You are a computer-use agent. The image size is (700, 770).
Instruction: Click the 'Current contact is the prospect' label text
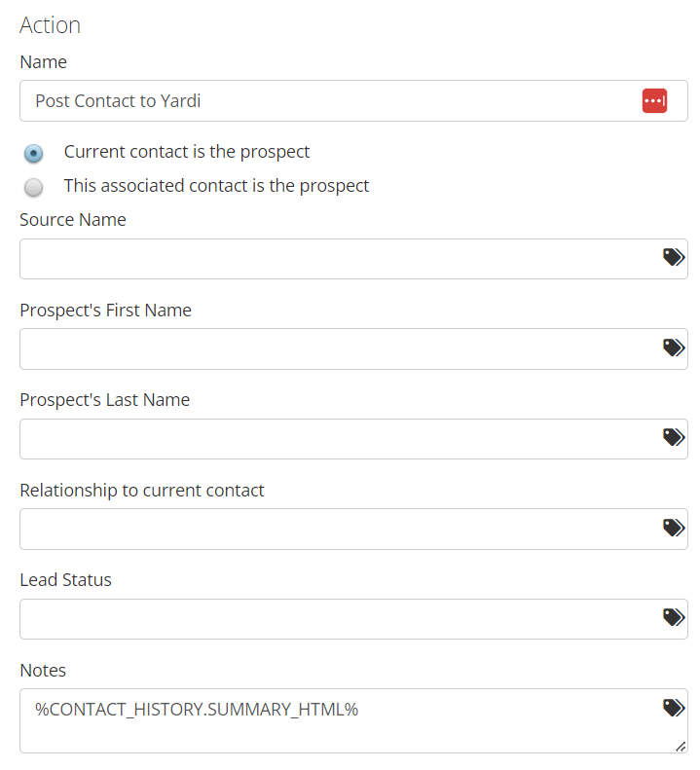187,152
